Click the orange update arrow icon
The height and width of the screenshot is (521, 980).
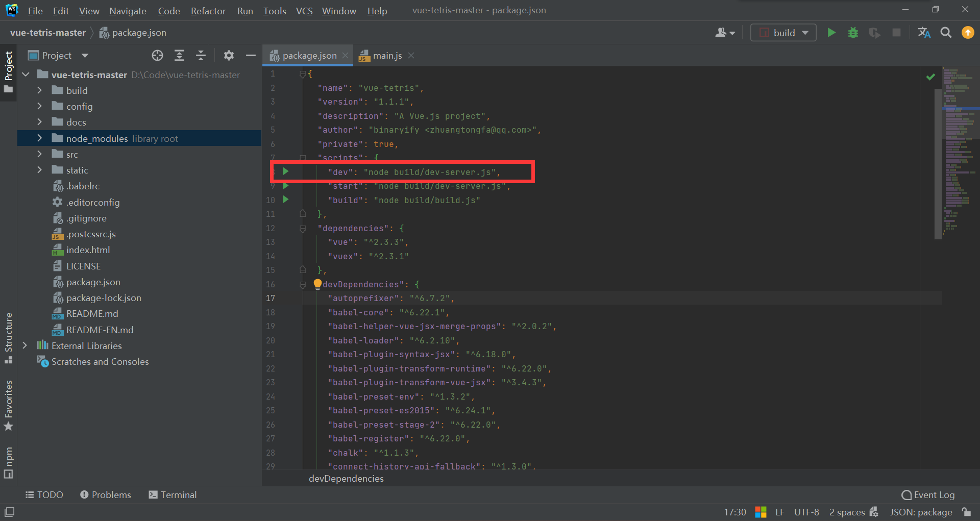[x=968, y=33]
